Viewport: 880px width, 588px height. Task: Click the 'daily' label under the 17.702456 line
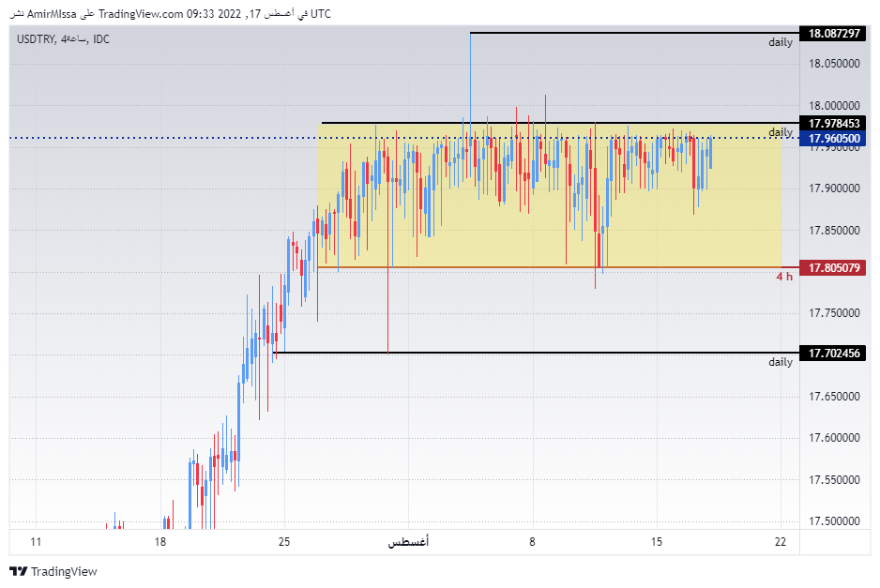point(781,362)
